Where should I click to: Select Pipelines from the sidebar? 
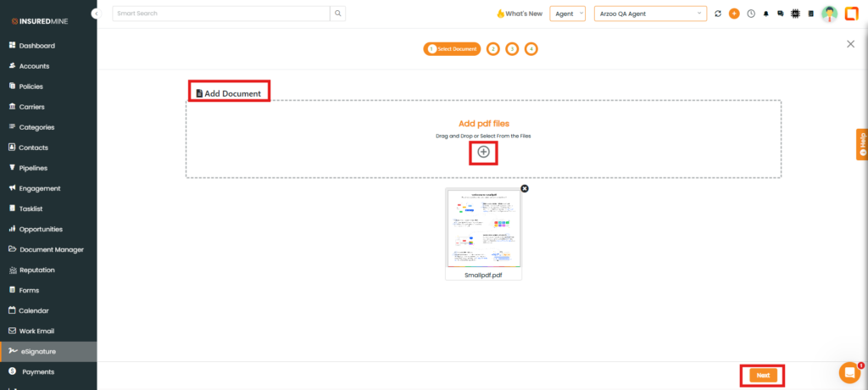(x=39, y=168)
